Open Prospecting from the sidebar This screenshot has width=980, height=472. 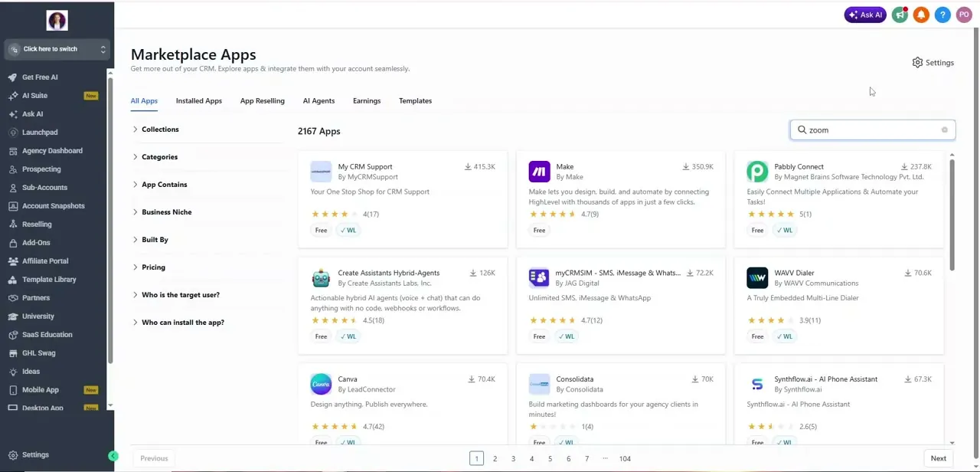(x=41, y=169)
